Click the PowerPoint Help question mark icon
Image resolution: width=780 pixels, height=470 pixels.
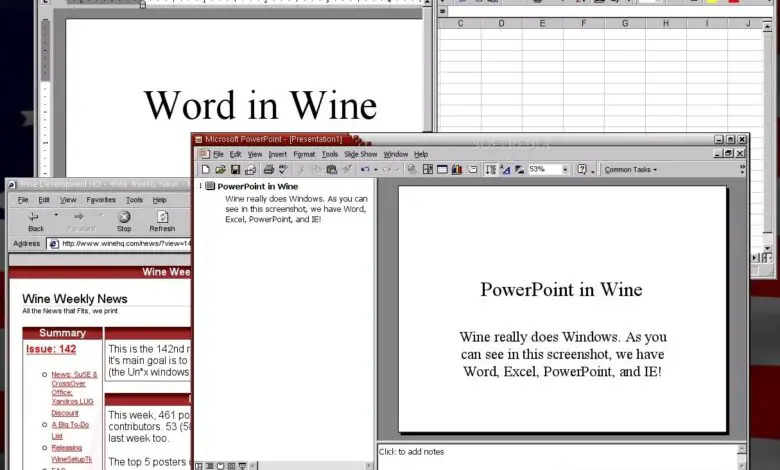(582, 170)
